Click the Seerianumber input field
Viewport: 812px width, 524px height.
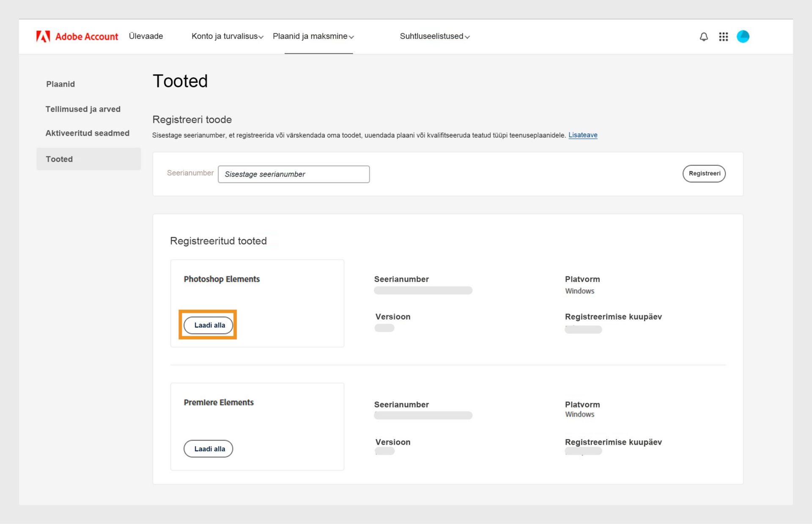(294, 174)
